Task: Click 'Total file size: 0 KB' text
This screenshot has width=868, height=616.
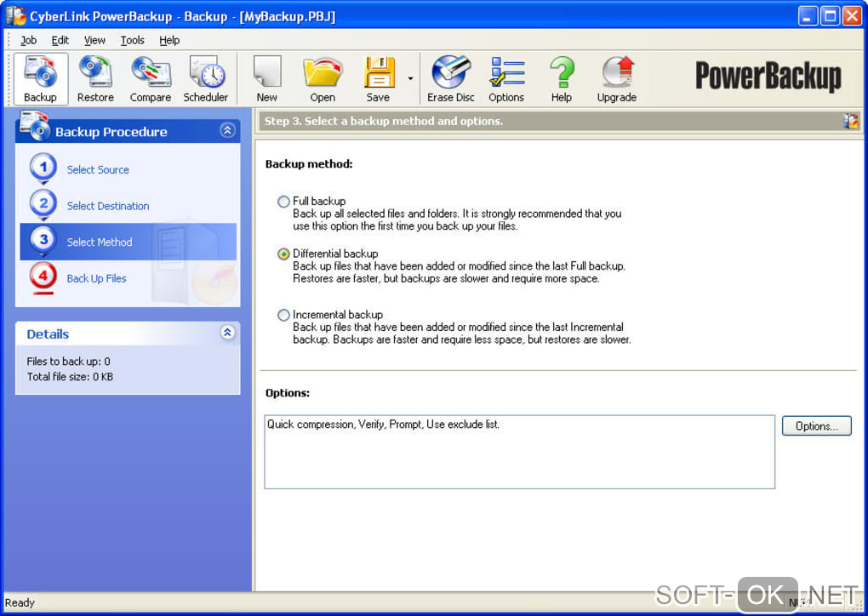Action: [70, 377]
